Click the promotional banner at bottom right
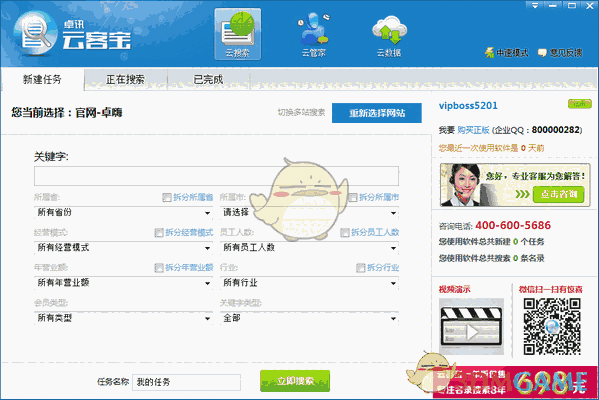The height and width of the screenshot is (400, 599). 515,382
